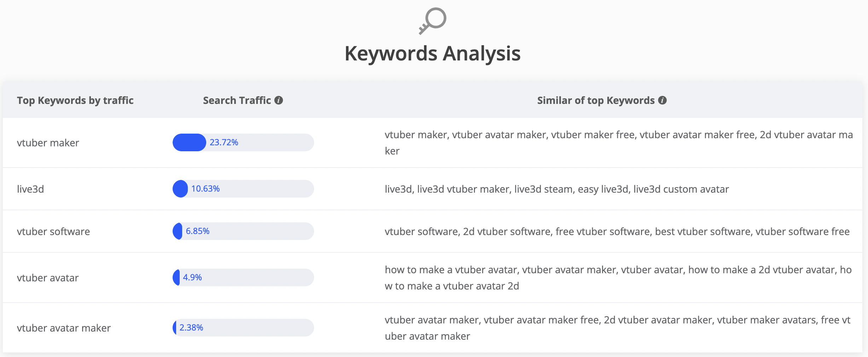Click the vtuber avatar 4.9% traffic bar

click(x=243, y=277)
